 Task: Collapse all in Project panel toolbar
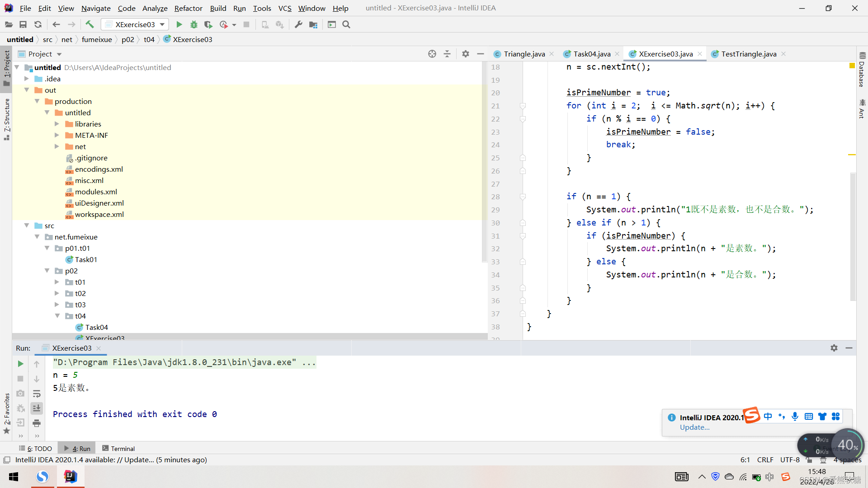[447, 54]
